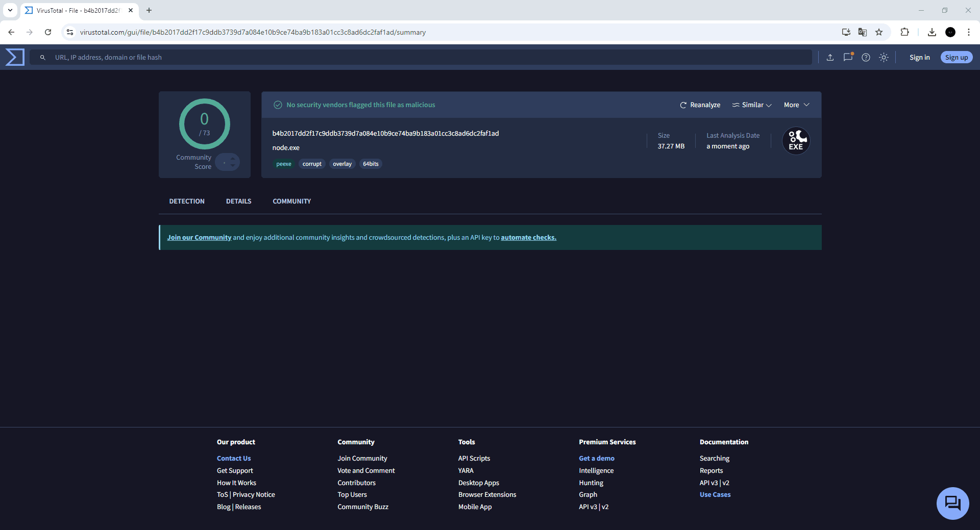This screenshot has height=530, width=980.
Task: Click the peexe tag
Action: click(284, 164)
